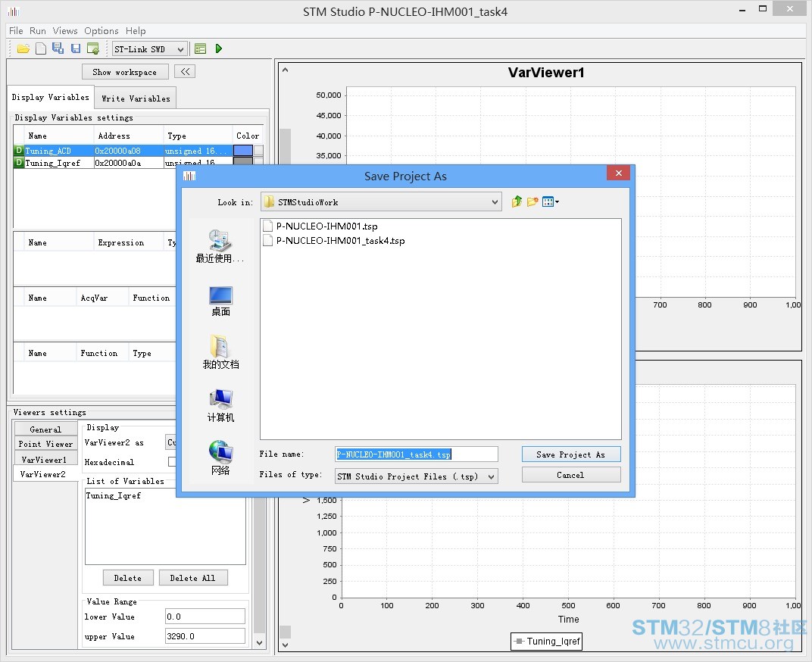Open the acquisition settings toolbar icon
812x662 pixels.
(201, 48)
